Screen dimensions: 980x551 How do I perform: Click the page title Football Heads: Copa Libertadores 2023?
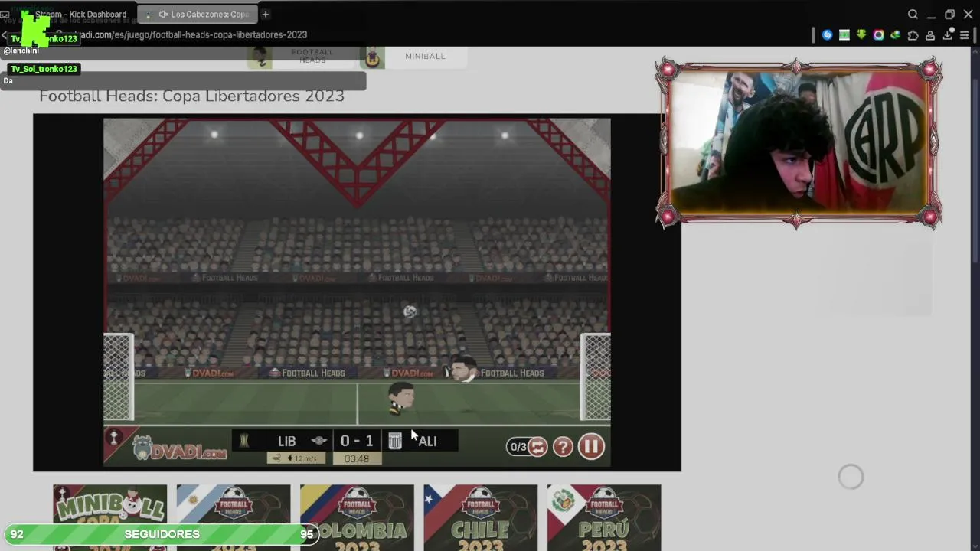191,96
